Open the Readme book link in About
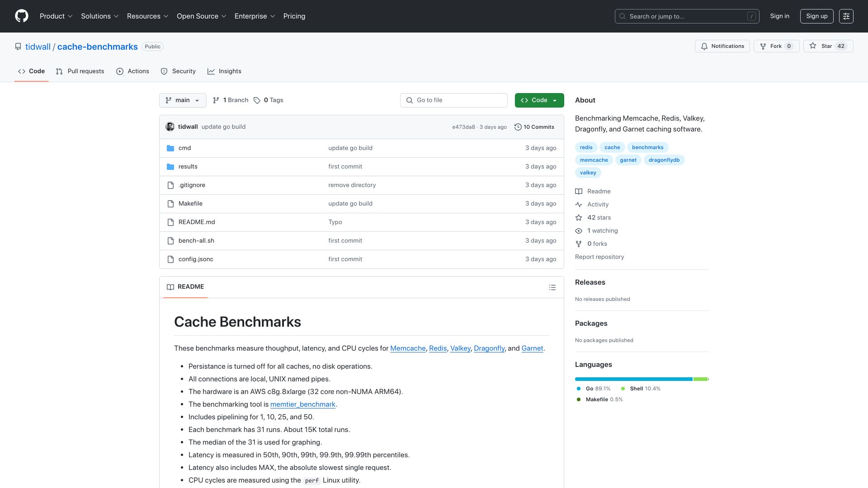The height and width of the screenshot is (488, 868). 593,192
